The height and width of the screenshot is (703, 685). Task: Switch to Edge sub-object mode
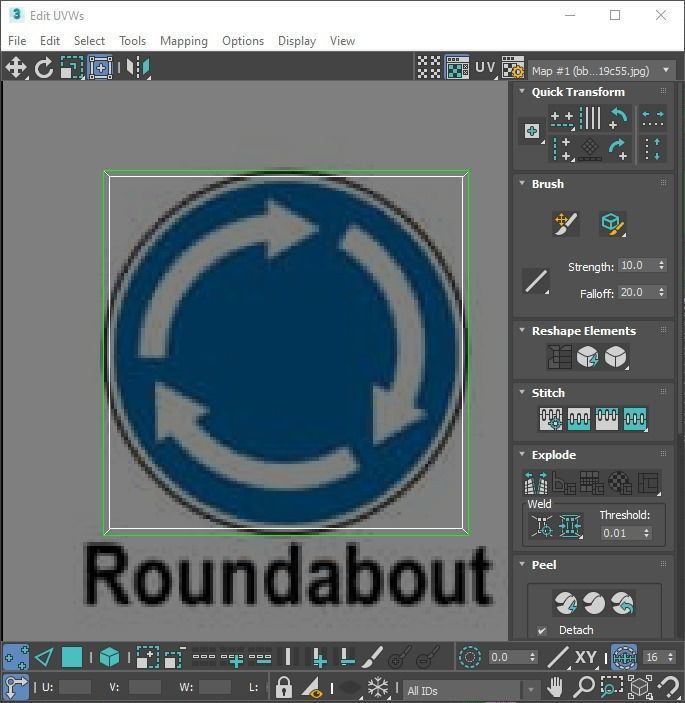click(x=43, y=657)
